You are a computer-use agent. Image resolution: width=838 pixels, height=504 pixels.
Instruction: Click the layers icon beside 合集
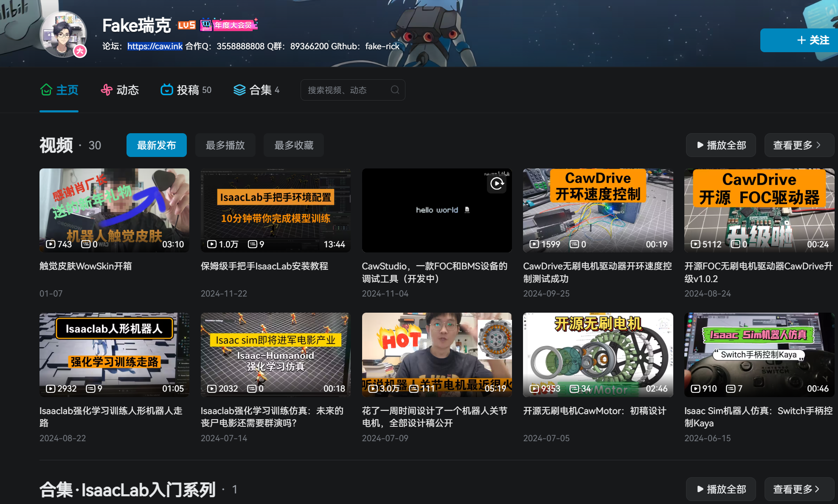[x=239, y=90]
